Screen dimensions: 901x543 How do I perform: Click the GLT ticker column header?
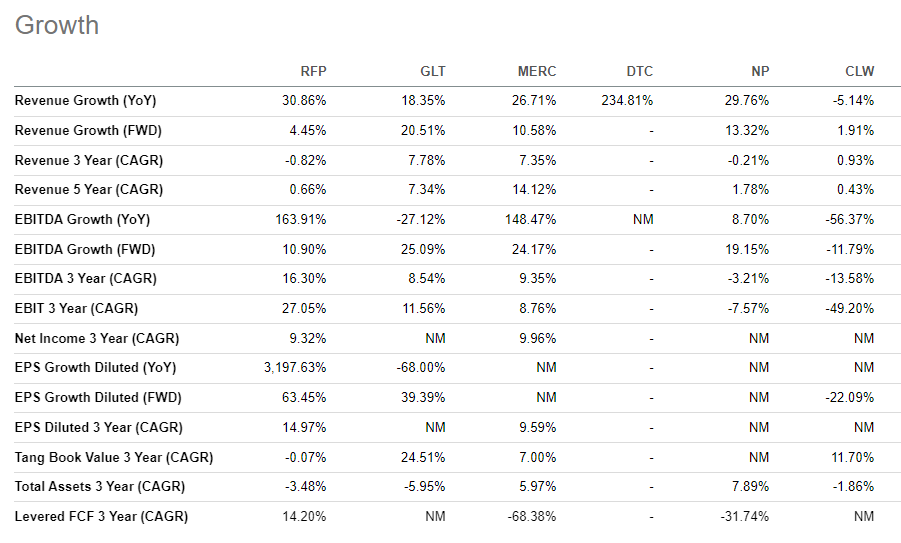click(x=433, y=71)
